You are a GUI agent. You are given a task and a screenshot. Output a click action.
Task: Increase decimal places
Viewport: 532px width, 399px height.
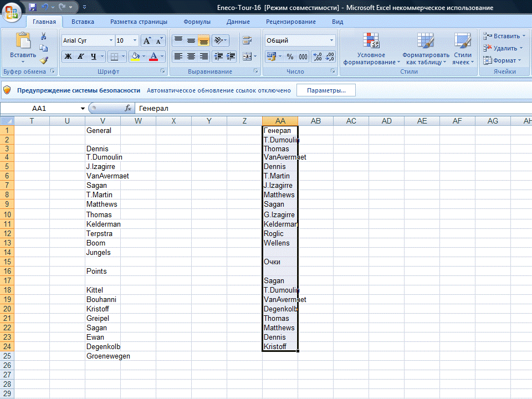(318, 57)
